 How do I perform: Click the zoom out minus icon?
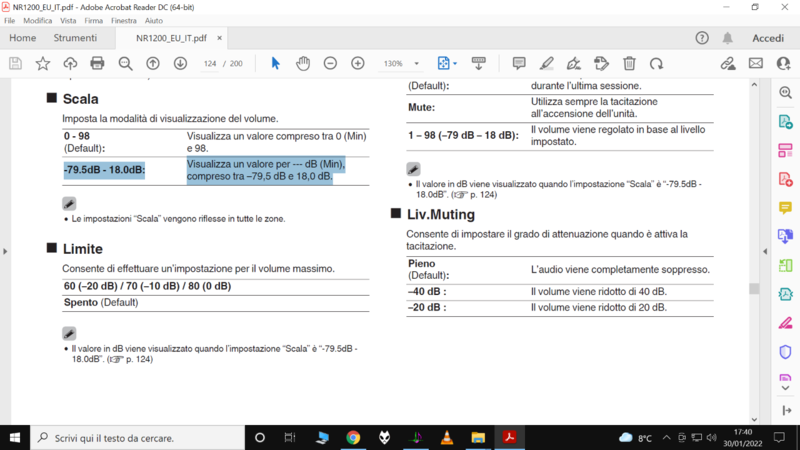[330, 63]
